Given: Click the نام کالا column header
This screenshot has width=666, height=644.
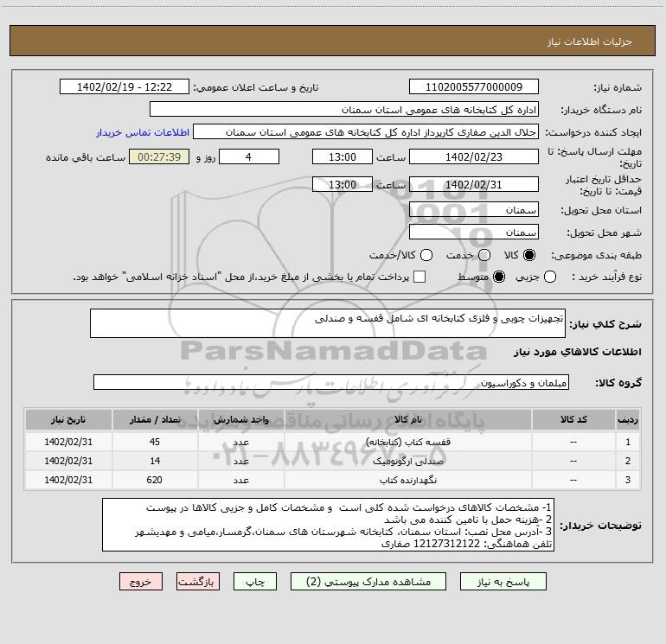Looking at the screenshot, I should click(x=407, y=419).
